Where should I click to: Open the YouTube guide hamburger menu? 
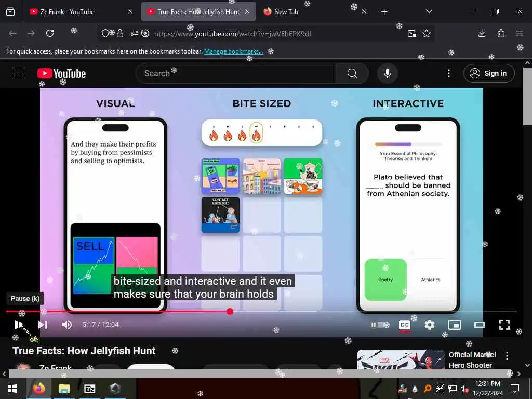[19, 73]
